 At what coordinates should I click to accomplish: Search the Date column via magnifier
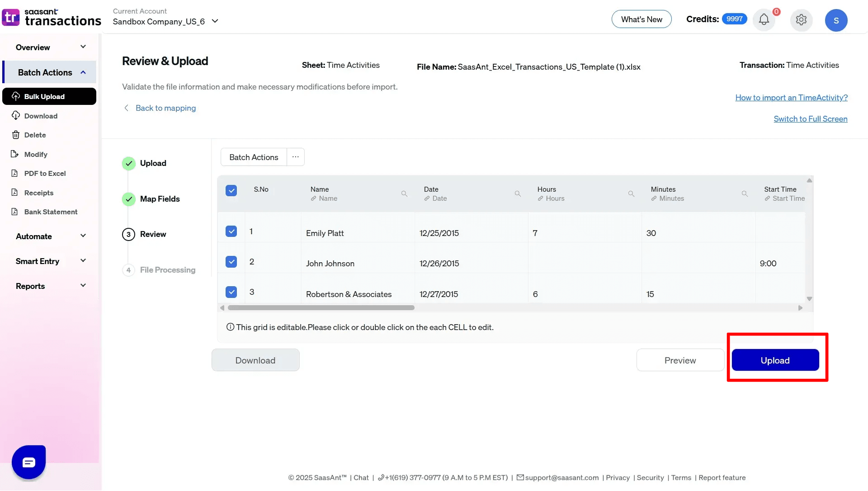click(518, 194)
